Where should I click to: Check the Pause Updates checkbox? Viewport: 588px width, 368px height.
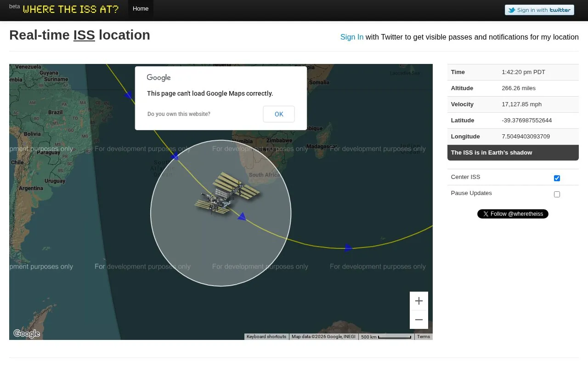coord(557,194)
